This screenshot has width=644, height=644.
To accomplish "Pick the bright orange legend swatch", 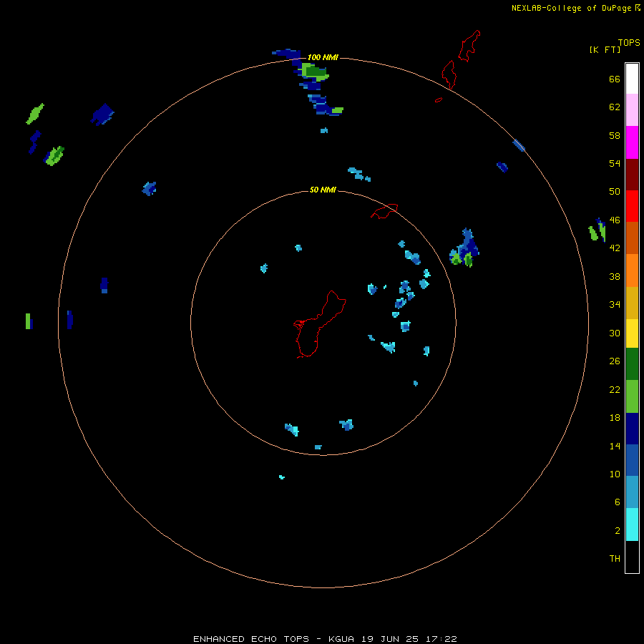I will coord(632,270).
